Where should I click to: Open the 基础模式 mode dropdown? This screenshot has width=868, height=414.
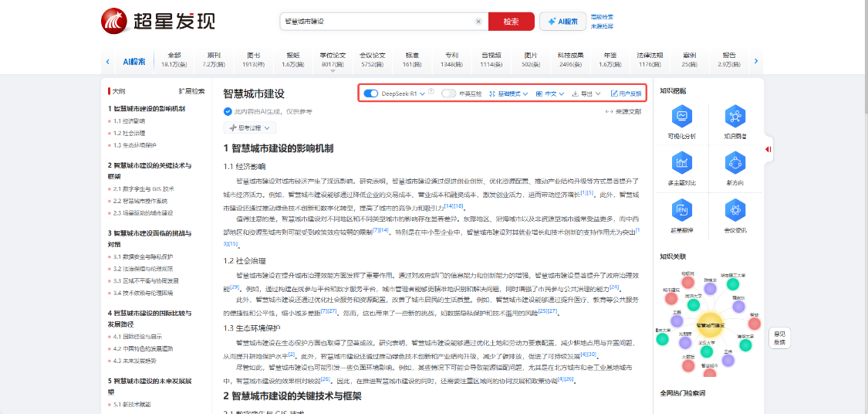point(508,93)
